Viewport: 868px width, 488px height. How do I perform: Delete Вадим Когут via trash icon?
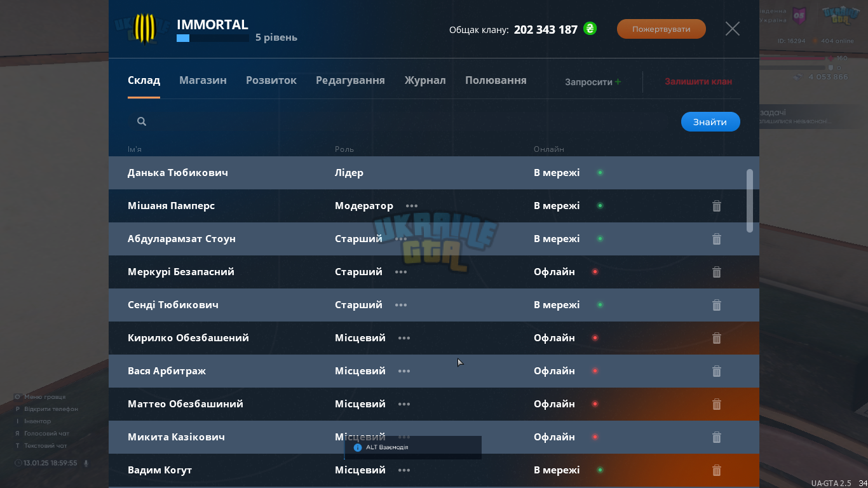[x=717, y=470]
